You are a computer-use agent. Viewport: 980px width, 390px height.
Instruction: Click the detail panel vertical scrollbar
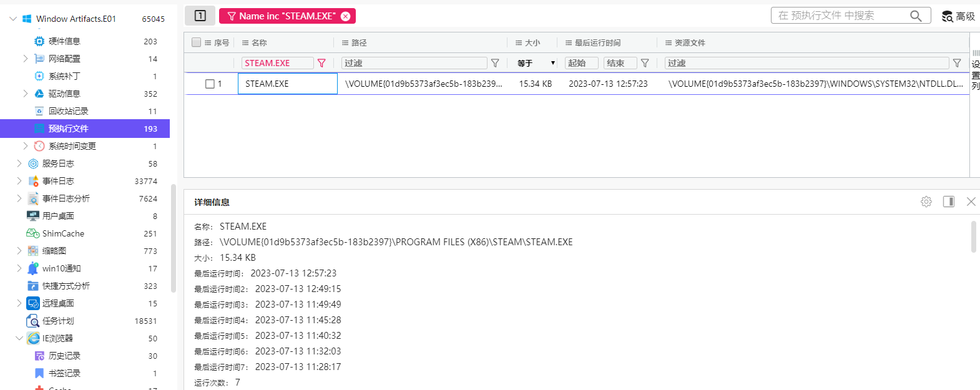click(x=974, y=236)
